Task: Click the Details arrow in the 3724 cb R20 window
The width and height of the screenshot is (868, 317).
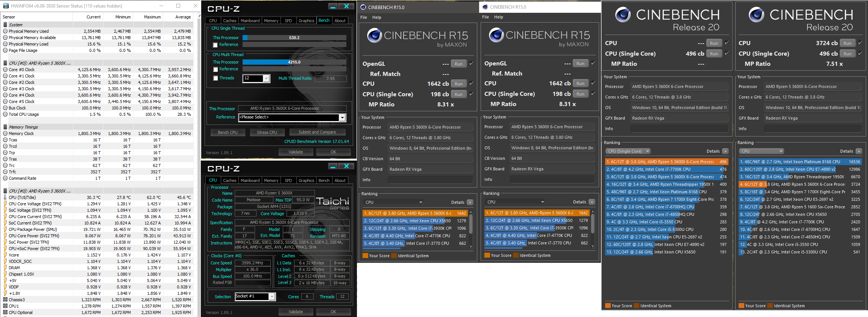Action: (x=859, y=151)
